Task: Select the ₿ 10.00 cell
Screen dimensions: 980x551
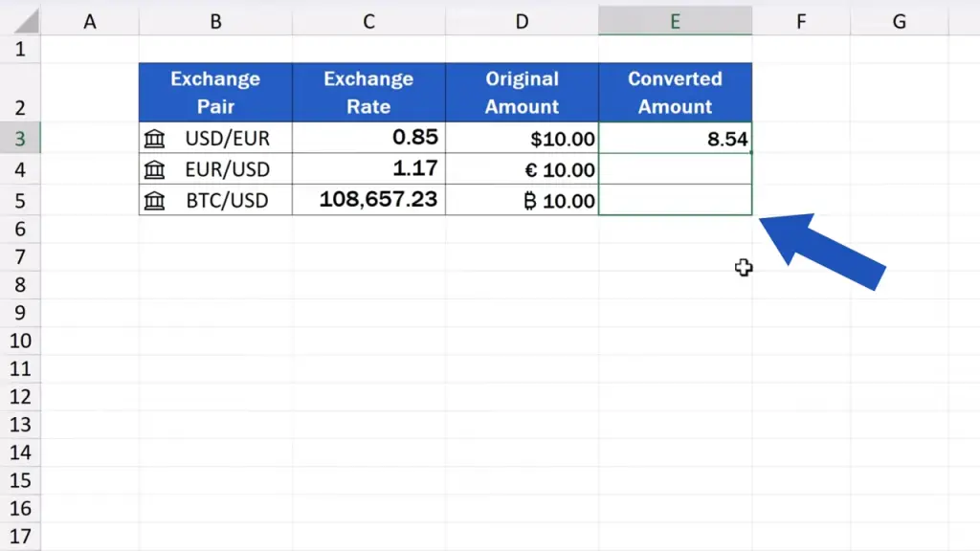Action: (x=522, y=201)
